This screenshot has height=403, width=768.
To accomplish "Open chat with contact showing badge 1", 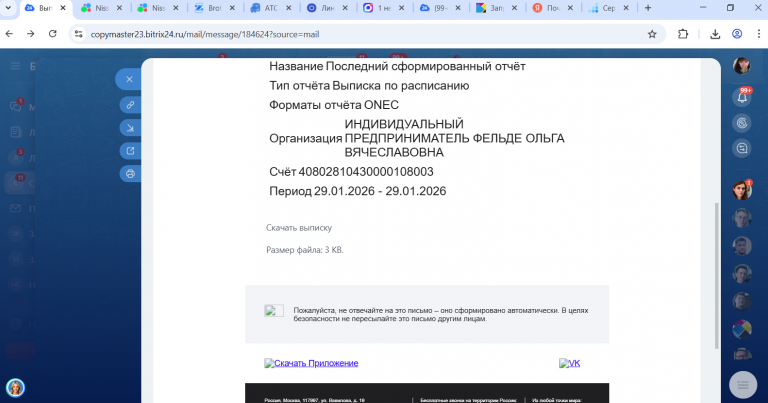I will (x=742, y=190).
